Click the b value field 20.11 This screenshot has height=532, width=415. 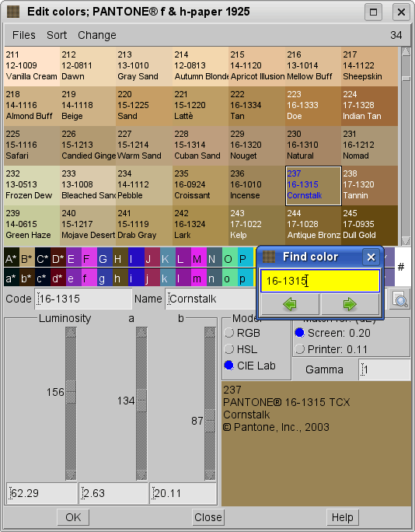pos(183,493)
